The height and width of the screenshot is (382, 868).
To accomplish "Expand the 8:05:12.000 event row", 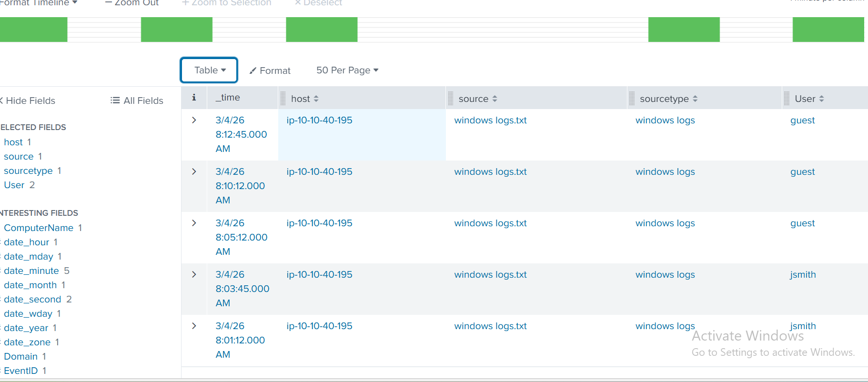I will 194,223.
